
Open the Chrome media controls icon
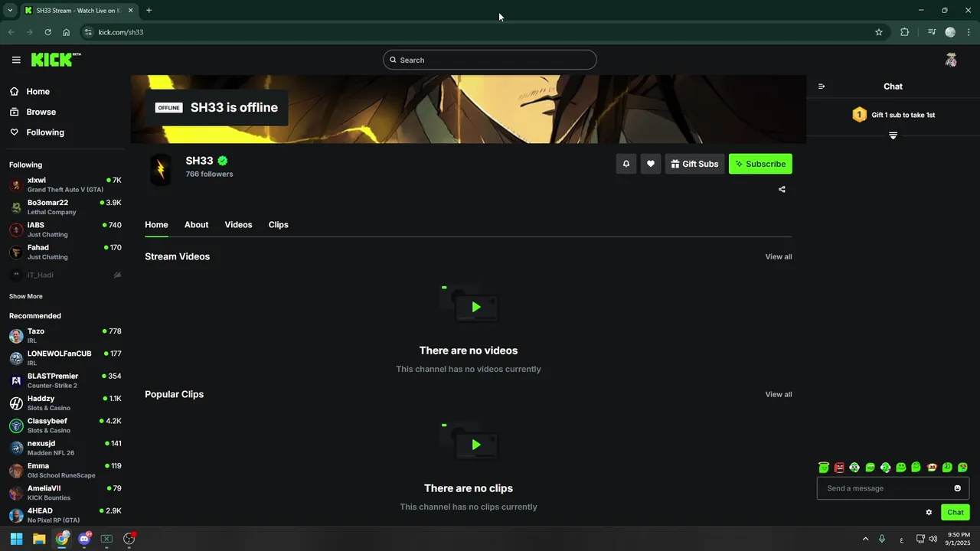(932, 32)
